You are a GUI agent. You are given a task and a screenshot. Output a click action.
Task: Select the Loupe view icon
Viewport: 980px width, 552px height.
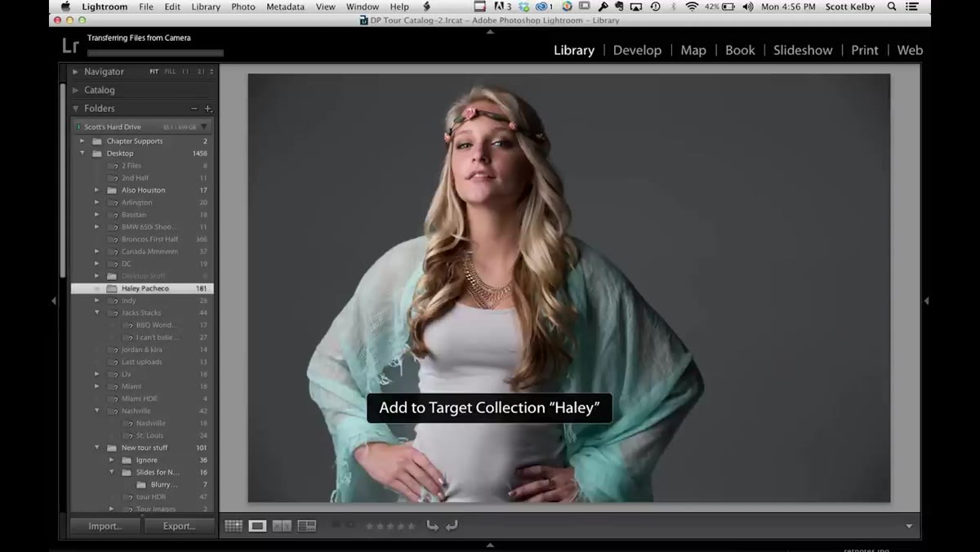pyautogui.click(x=257, y=526)
